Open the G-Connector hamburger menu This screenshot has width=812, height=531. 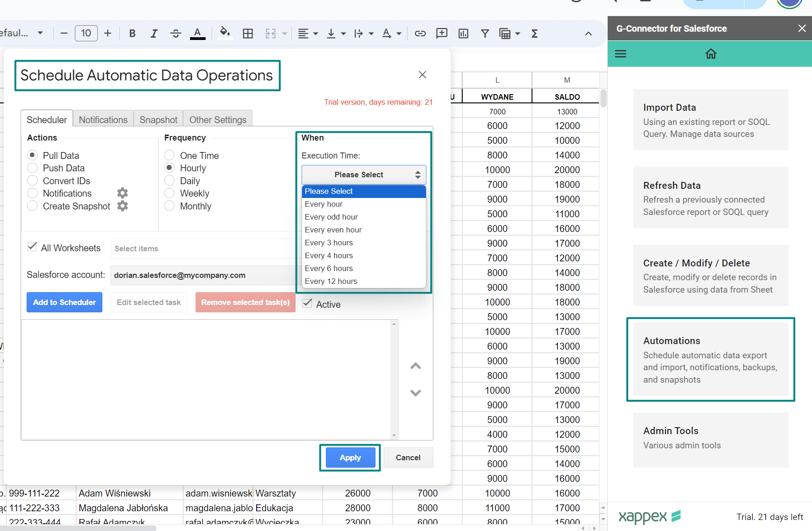[620, 54]
